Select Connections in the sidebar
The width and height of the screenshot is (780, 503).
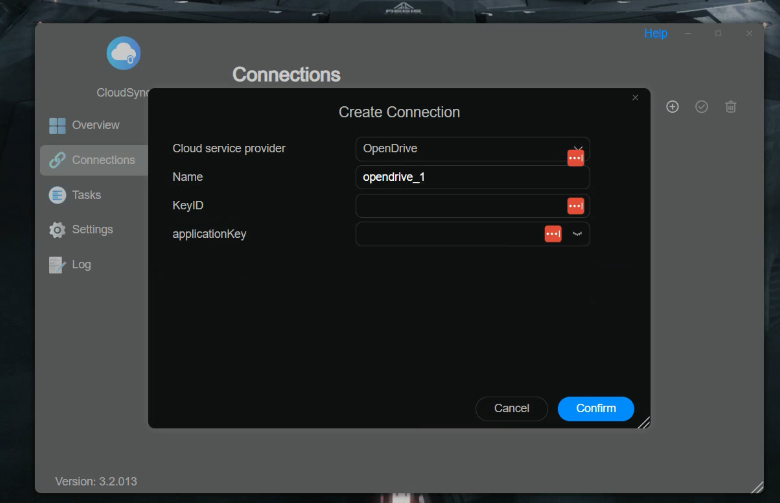[94, 160]
